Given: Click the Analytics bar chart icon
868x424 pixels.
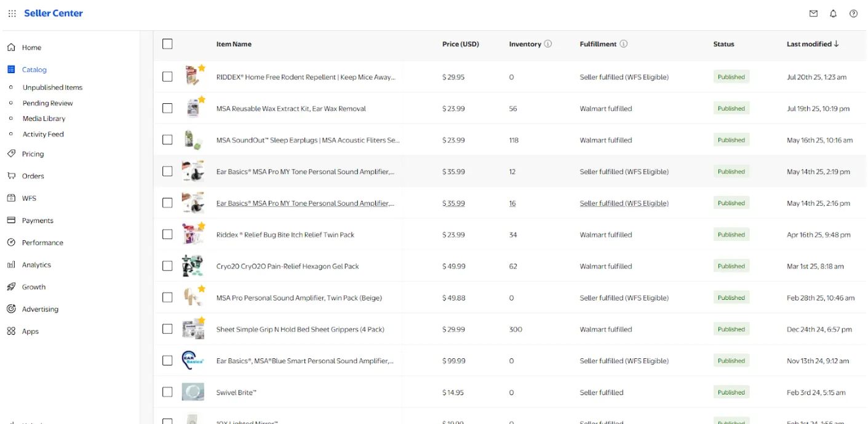Looking at the screenshot, I should click(x=11, y=265).
